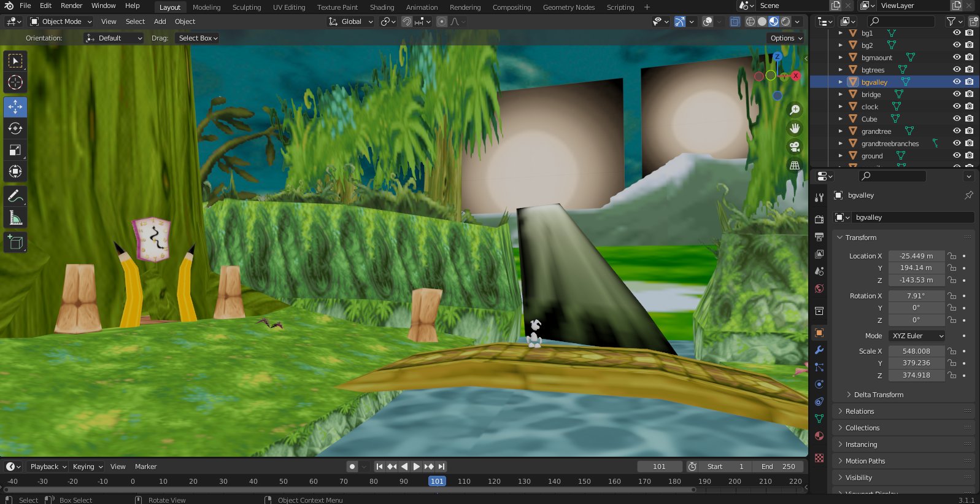Expand the grandtree outliner item
Image resolution: width=980 pixels, height=504 pixels.
coord(841,131)
